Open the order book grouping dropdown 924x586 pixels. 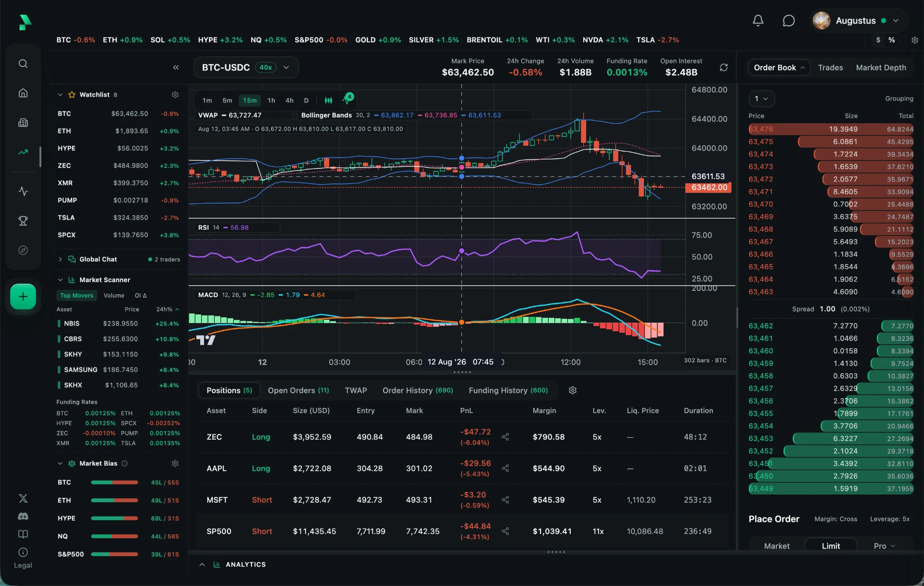761,99
